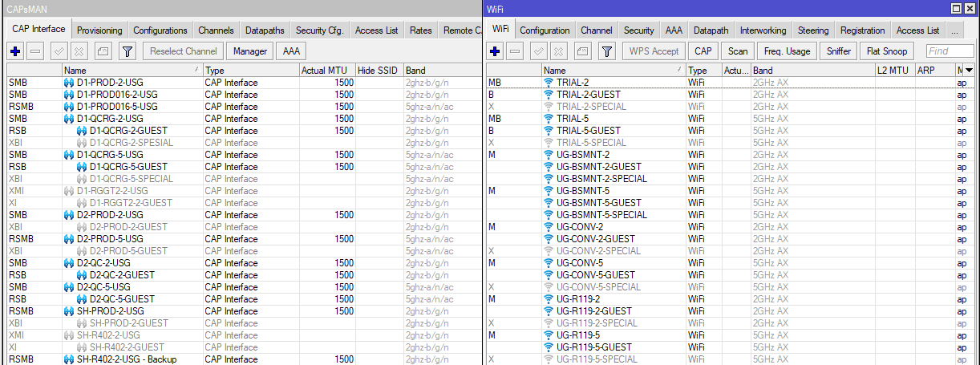Click interface icon beside SH-R402-2-USG - Backup

coord(69,359)
